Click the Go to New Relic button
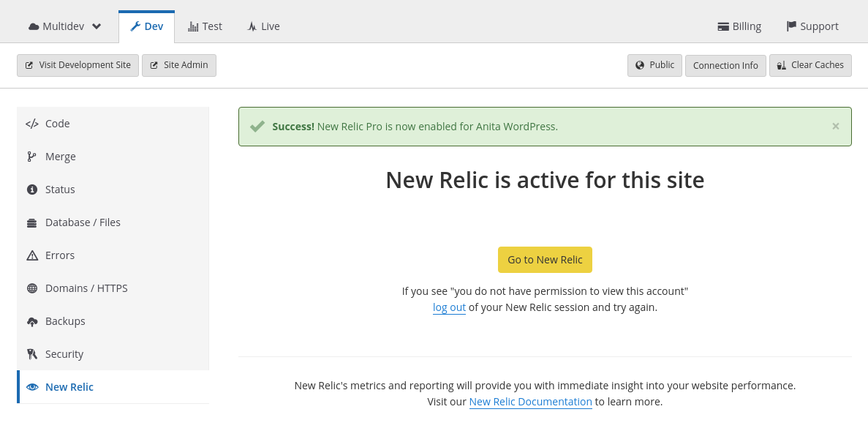This screenshot has width=868, height=431. click(x=545, y=259)
